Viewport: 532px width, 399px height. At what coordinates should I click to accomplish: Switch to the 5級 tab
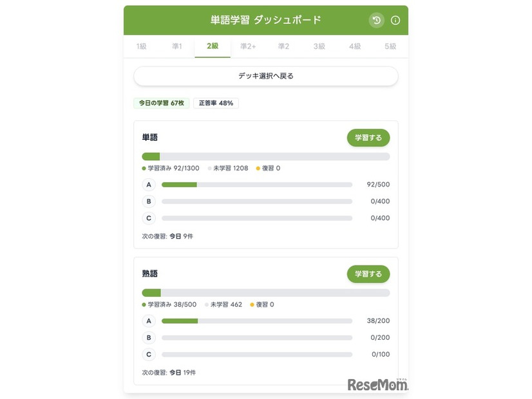point(389,46)
